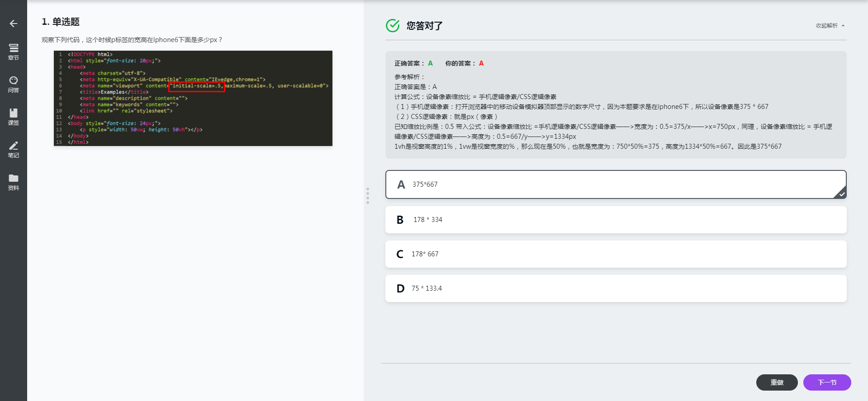Open the 章节 chapters sidebar icon
868x401 pixels.
tap(14, 52)
